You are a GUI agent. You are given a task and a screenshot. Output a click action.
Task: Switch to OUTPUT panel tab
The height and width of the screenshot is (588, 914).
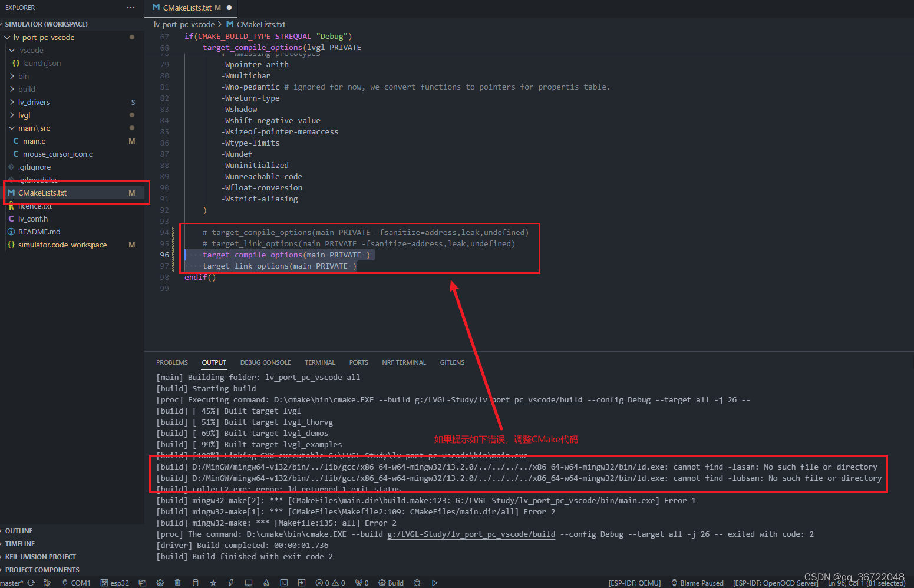214,362
